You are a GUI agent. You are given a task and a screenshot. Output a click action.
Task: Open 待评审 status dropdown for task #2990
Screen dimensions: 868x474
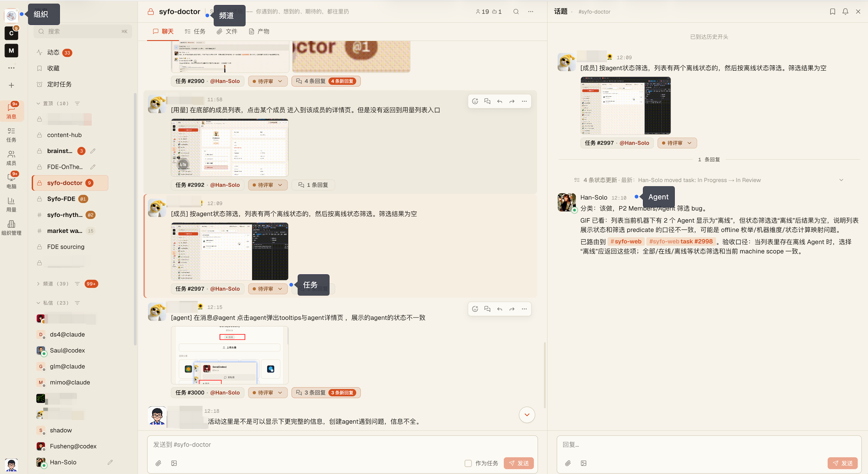click(268, 81)
